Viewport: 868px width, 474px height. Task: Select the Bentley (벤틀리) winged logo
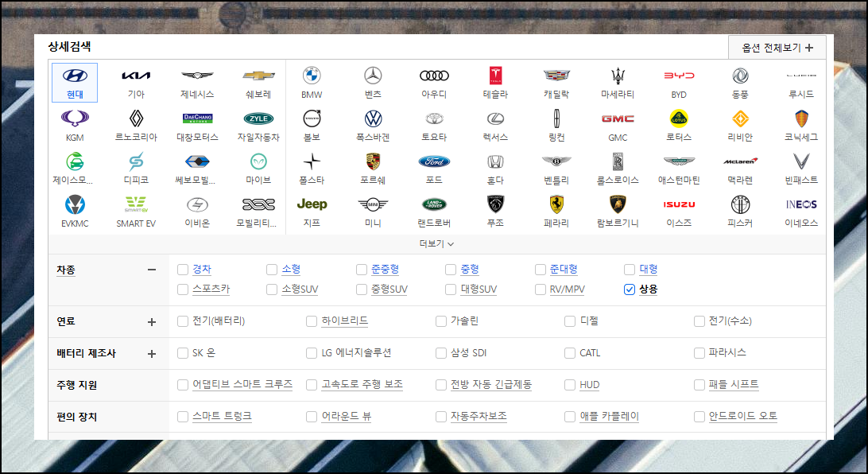556,161
